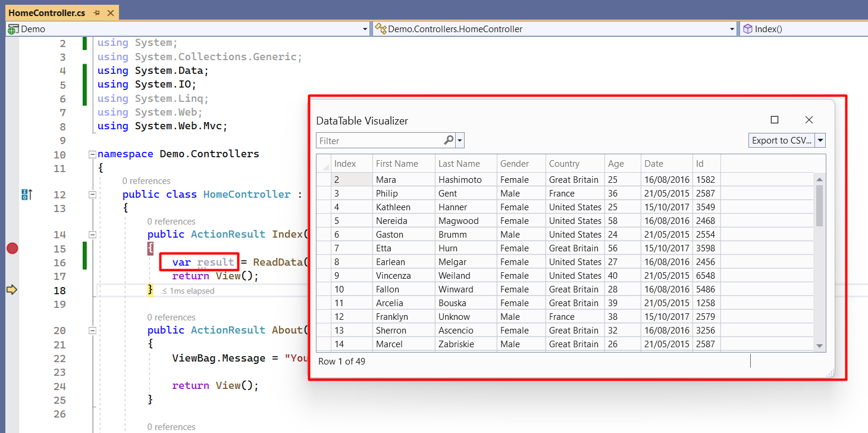Click the 'Row 1 of 49' status text
This screenshot has width=868, height=433.
(341, 362)
